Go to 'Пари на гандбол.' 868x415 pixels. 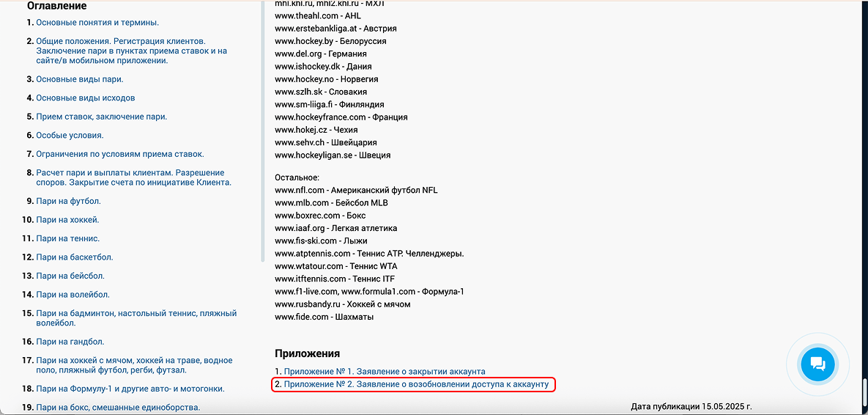(70, 342)
